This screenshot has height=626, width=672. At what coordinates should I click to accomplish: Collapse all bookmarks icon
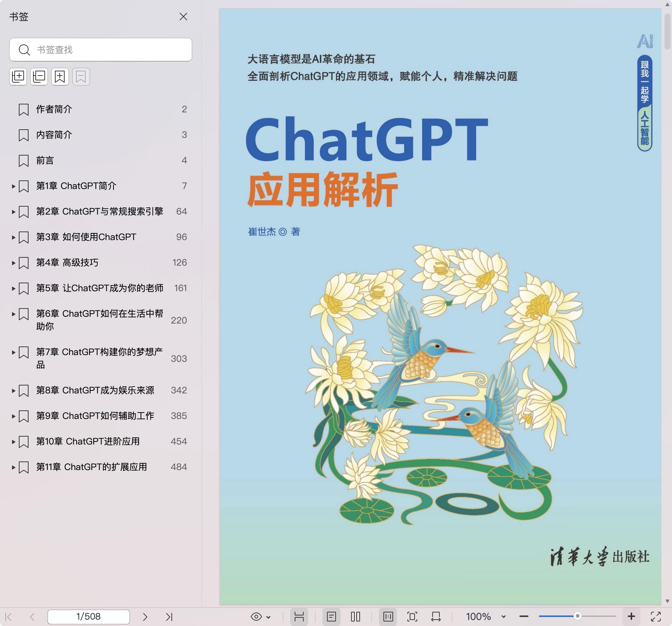pyautogui.click(x=39, y=77)
